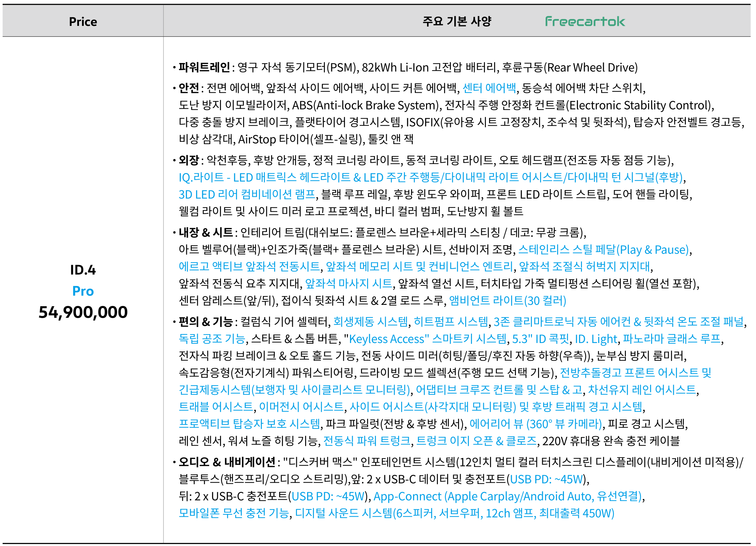Click "82kWh Li-Ion 고전압 배터리"

(429, 67)
